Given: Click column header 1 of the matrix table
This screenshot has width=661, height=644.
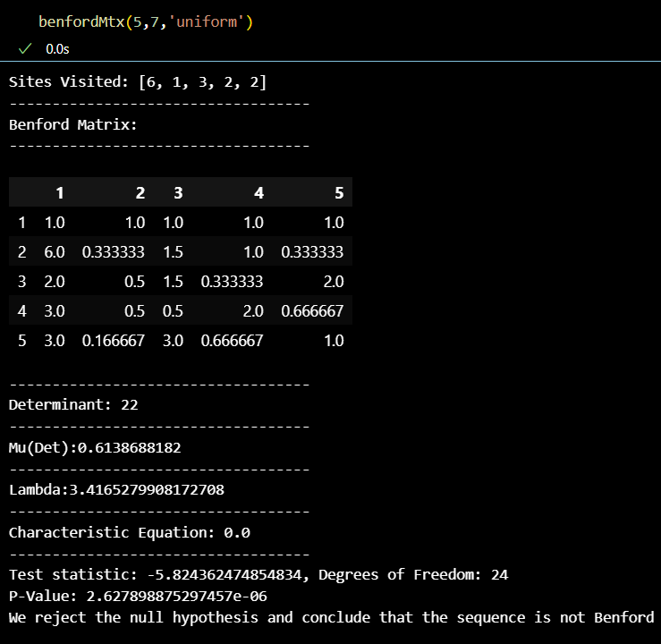Looking at the screenshot, I should tap(60, 192).
